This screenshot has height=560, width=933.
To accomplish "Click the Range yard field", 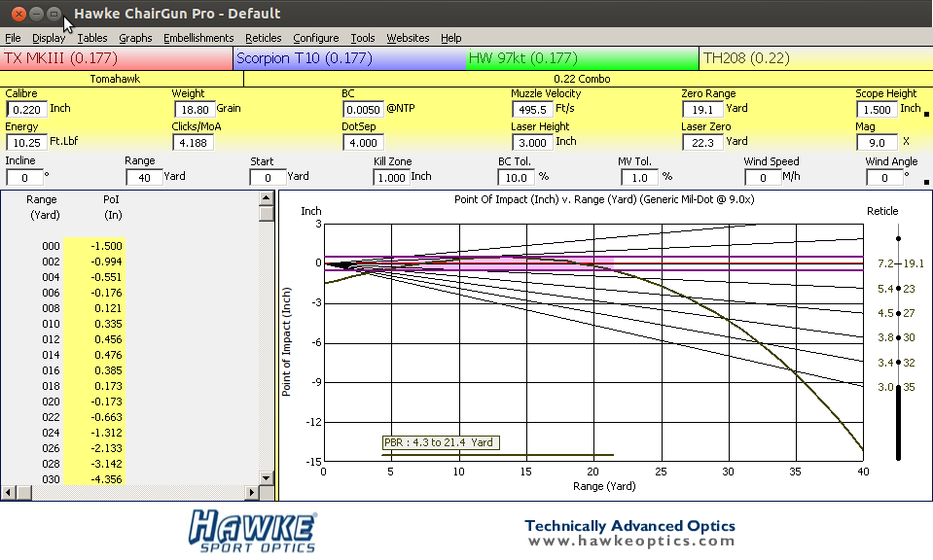I will (144, 177).
